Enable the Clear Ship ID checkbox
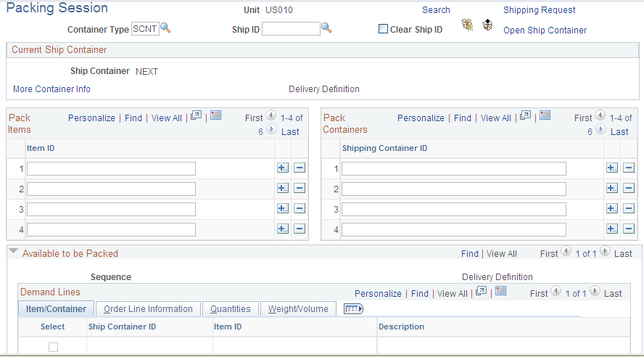The height and width of the screenshot is (357, 644). (383, 29)
